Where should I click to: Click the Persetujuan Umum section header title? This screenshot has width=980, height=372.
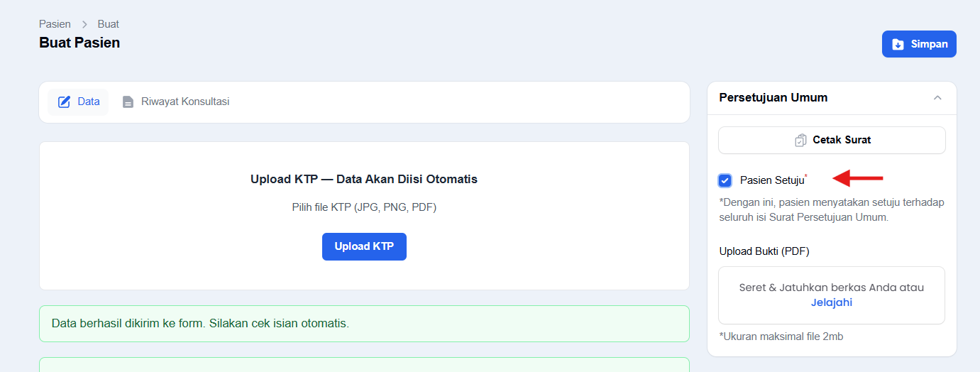[x=773, y=97]
